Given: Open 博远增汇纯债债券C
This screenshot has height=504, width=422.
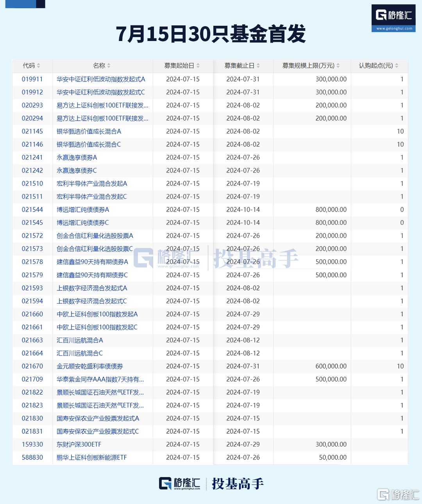Looking at the screenshot, I should (x=83, y=223).
